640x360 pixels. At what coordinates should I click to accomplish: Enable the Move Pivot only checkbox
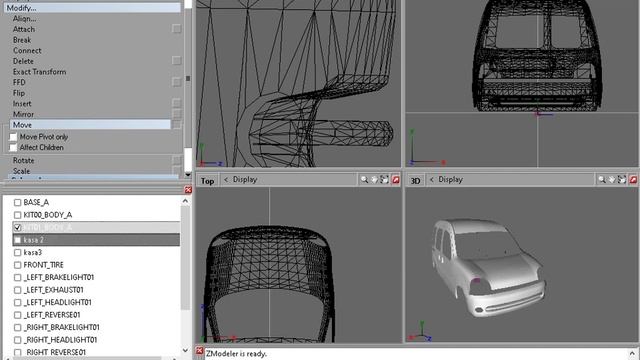tap(13, 137)
